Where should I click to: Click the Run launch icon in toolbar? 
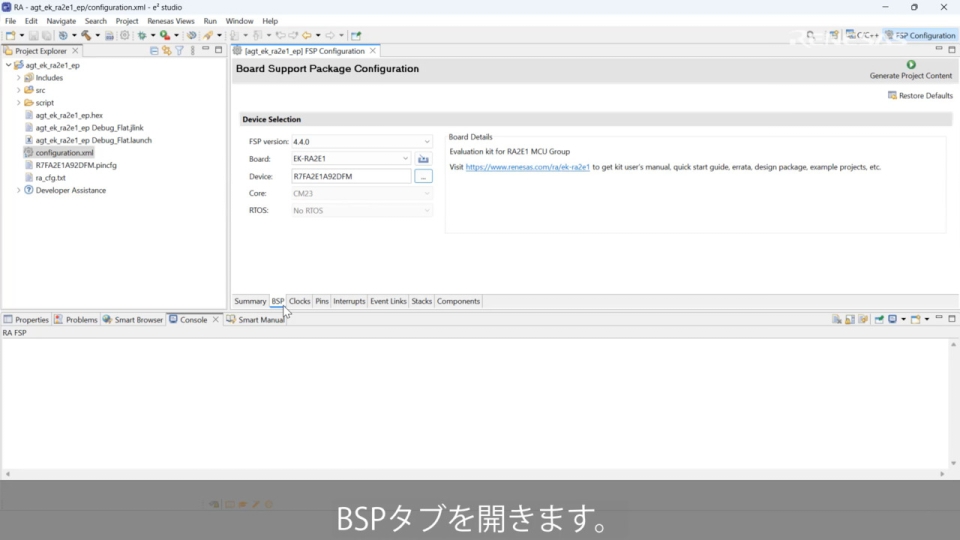point(165,36)
